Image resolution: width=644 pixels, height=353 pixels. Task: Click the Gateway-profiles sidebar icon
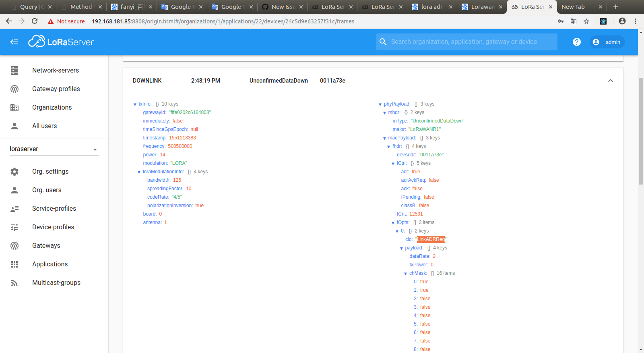[14, 89]
